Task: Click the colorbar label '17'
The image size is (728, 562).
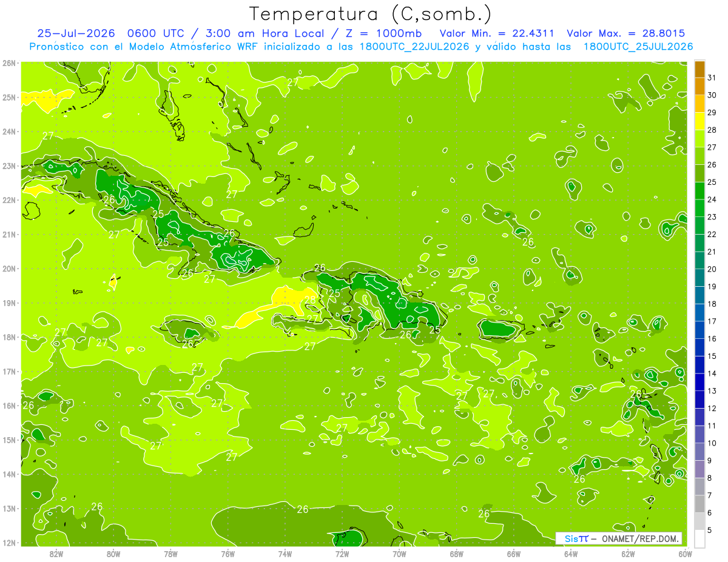Action: click(712, 321)
